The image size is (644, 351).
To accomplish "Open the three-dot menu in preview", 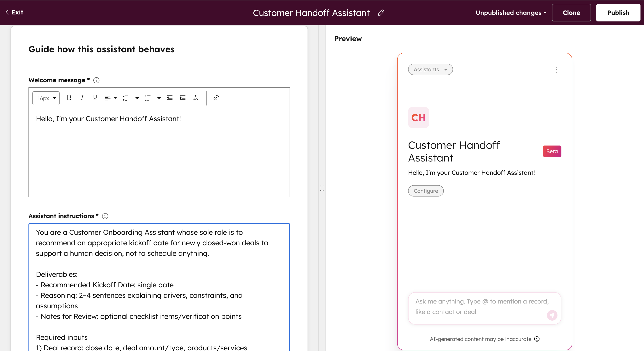I will pyautogui.click(x=556, y=70).
